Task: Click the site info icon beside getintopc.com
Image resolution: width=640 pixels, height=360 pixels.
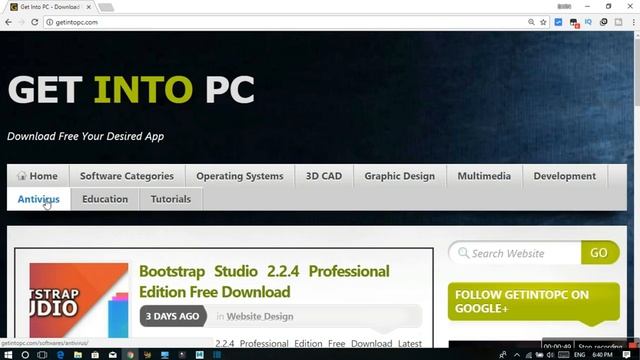Action: pyautogui.click(x=49, y=22)
